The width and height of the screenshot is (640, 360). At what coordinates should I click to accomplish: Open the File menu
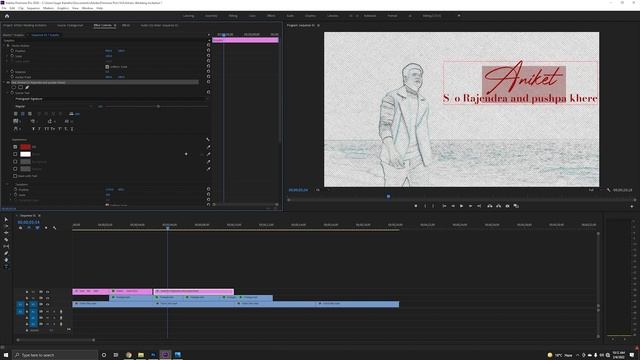tap(4, 8)
